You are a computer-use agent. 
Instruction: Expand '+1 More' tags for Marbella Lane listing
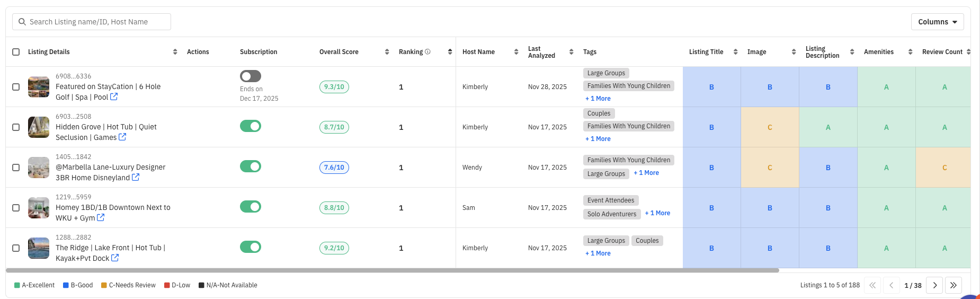[646, 173]
